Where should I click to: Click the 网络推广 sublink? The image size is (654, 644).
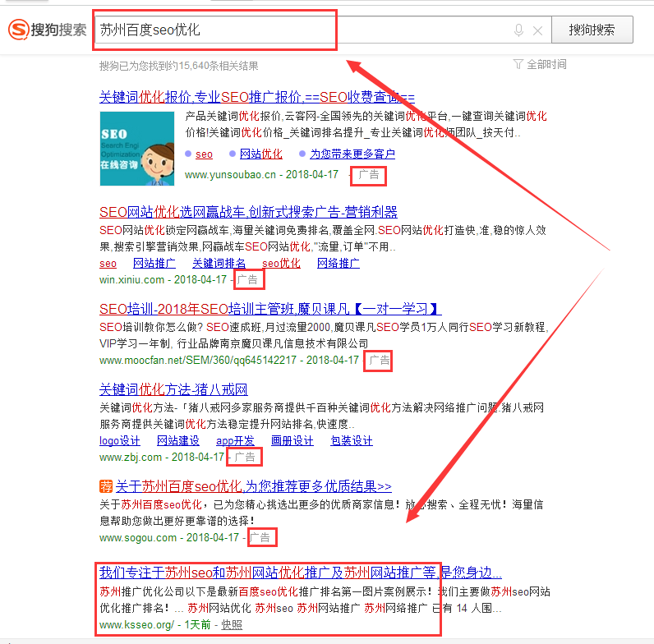click(338, 264)
